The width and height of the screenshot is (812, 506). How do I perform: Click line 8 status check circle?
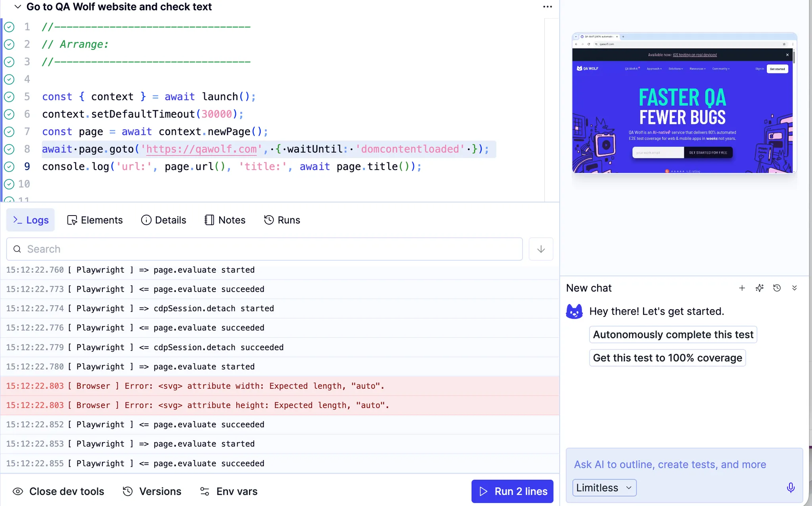9,149
